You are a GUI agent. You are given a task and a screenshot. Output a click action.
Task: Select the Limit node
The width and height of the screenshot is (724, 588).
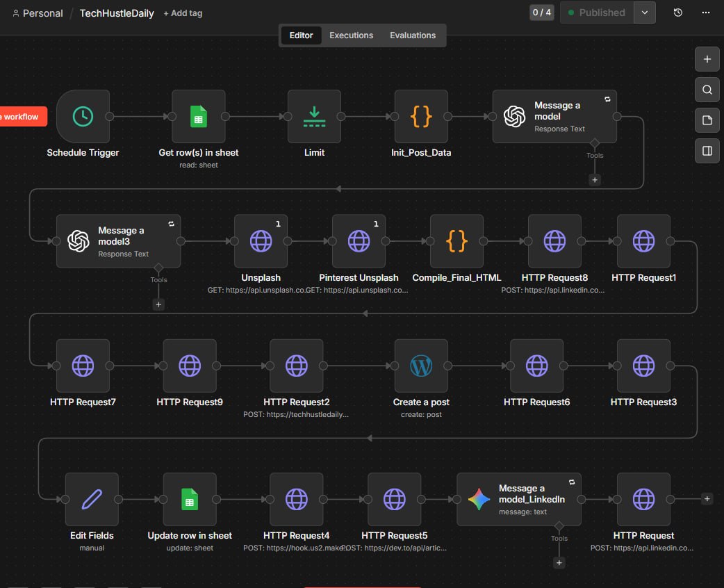click(315, 116)
